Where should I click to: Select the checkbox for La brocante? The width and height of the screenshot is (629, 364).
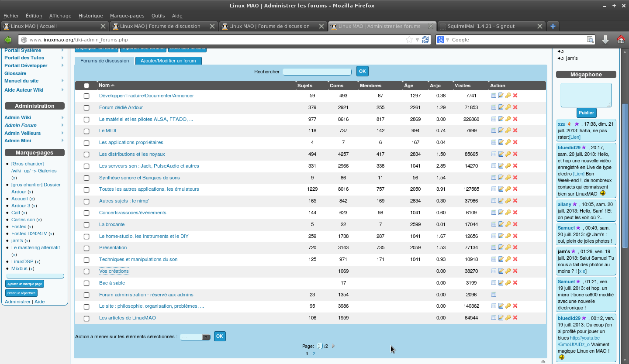86,225
